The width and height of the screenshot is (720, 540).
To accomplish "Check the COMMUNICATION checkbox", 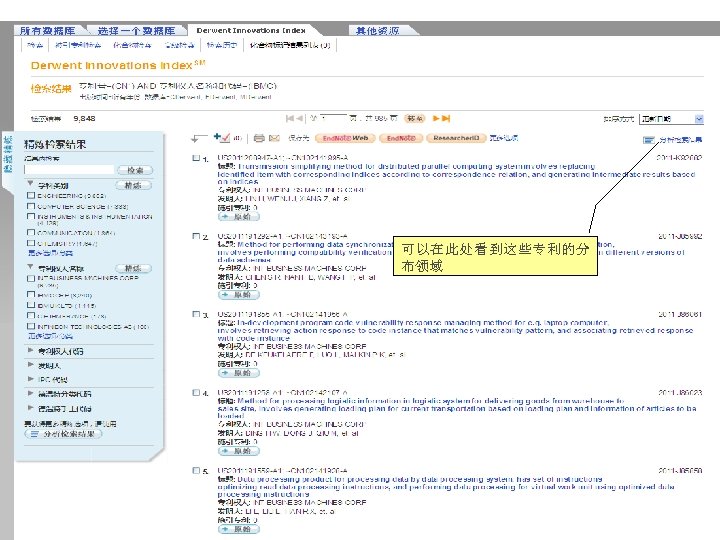I will (x=31, y=232).
